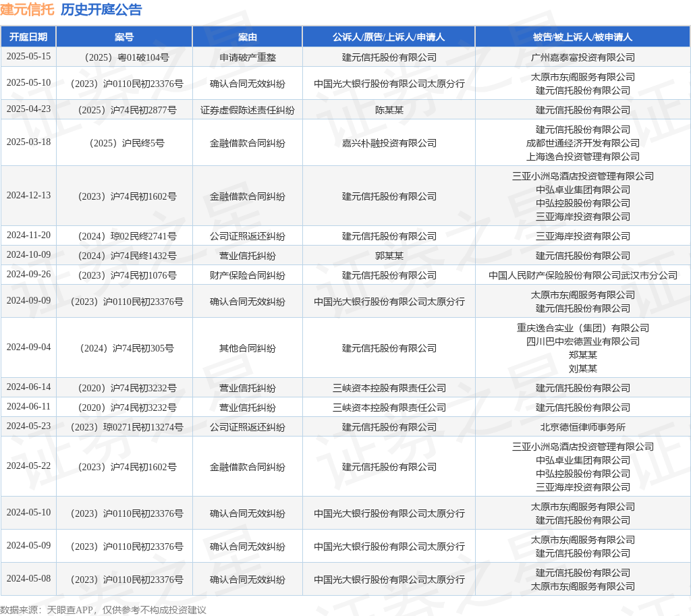Select the 案由 column header
The width and height of the screenshot is (691, 616).
pyautogui.click(x=247, y=37)
